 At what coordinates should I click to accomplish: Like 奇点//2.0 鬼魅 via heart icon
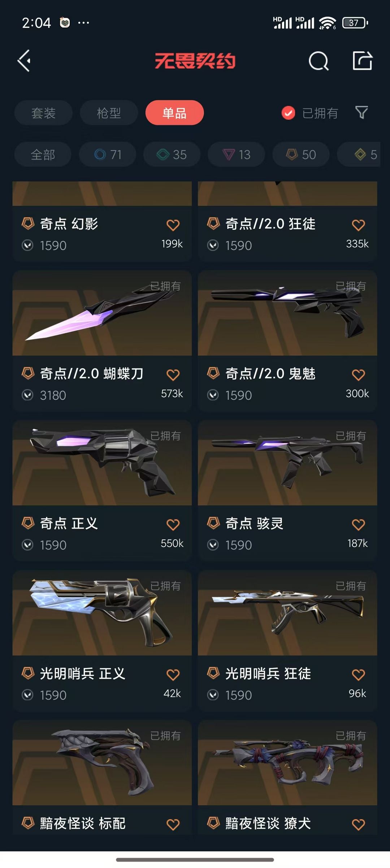coord(358,375)
